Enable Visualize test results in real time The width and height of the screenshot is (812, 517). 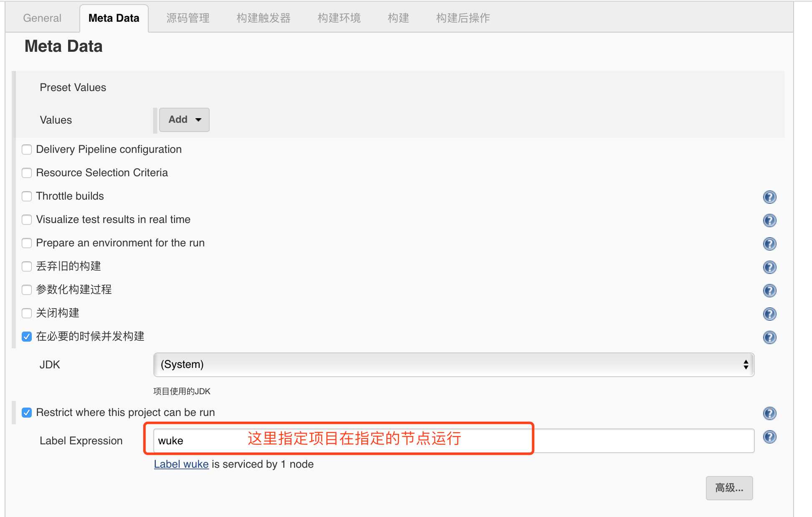click(27, 220)
